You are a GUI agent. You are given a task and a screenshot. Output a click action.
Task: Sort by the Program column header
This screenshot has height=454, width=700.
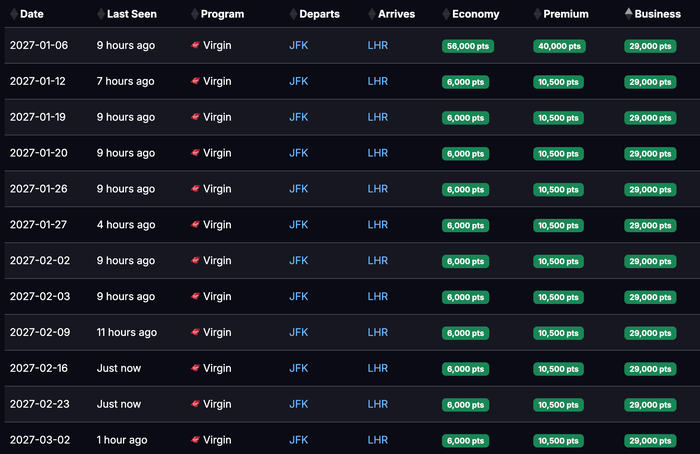(217, 14)
